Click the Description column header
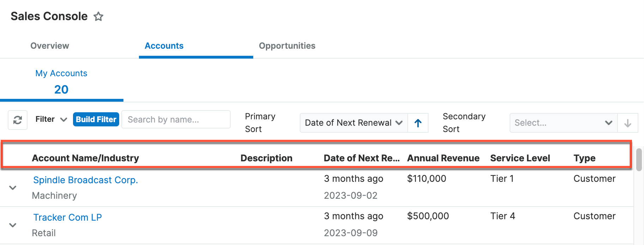 tap(266, 158)
